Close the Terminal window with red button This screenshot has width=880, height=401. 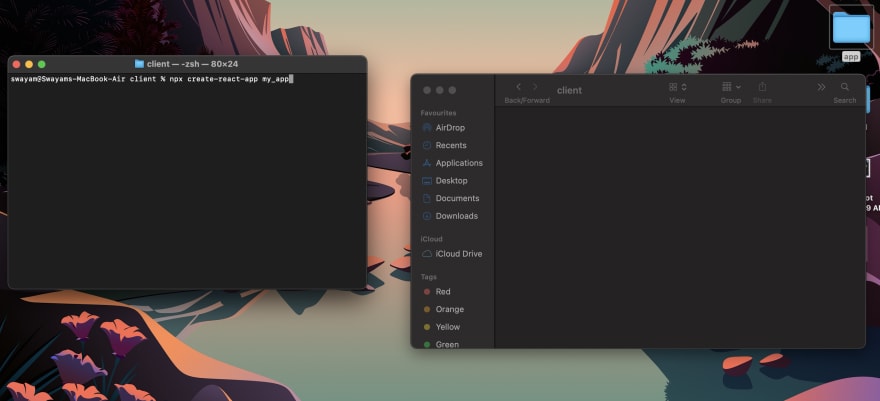coord(16,64)
